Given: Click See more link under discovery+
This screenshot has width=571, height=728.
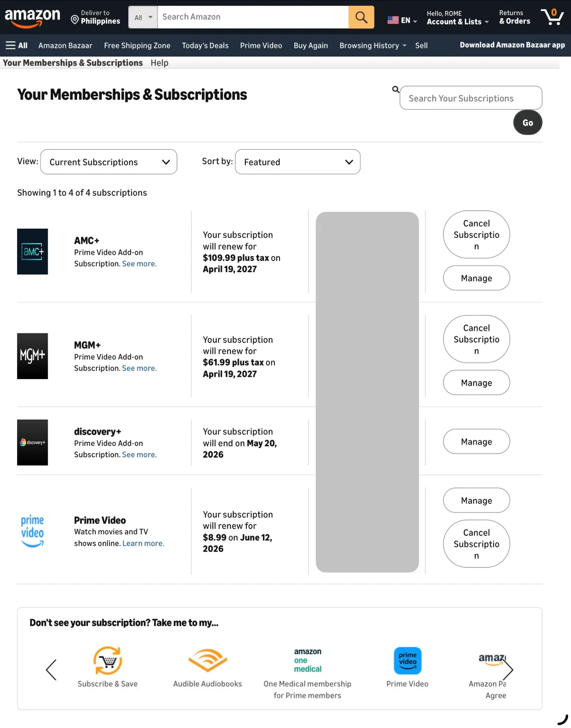Looking at the screenshot, I should [x=139, y=455].
